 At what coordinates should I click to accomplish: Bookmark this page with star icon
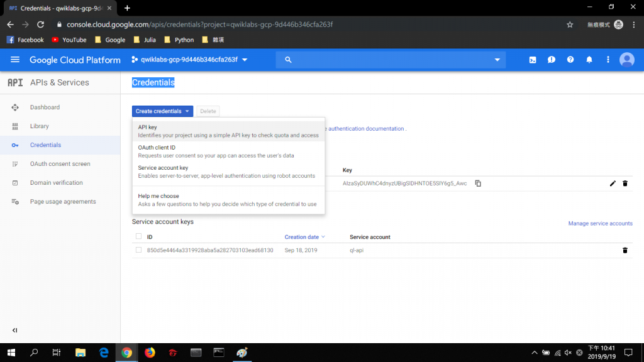tap(570, 25)
